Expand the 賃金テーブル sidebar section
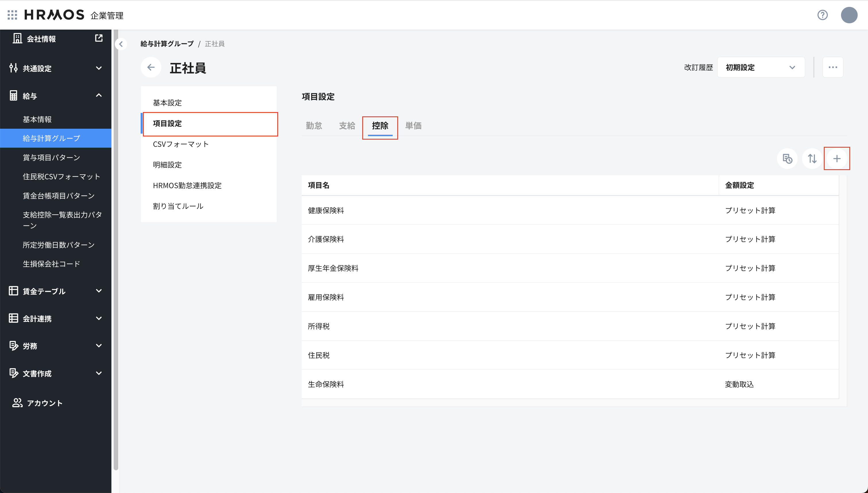 coord(56,291)
